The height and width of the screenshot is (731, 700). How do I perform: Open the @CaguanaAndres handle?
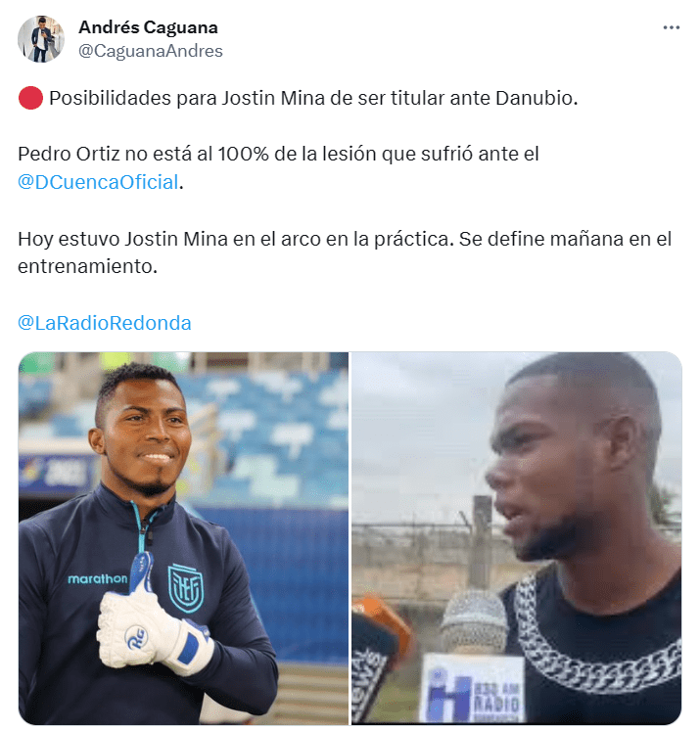(150, 51)
